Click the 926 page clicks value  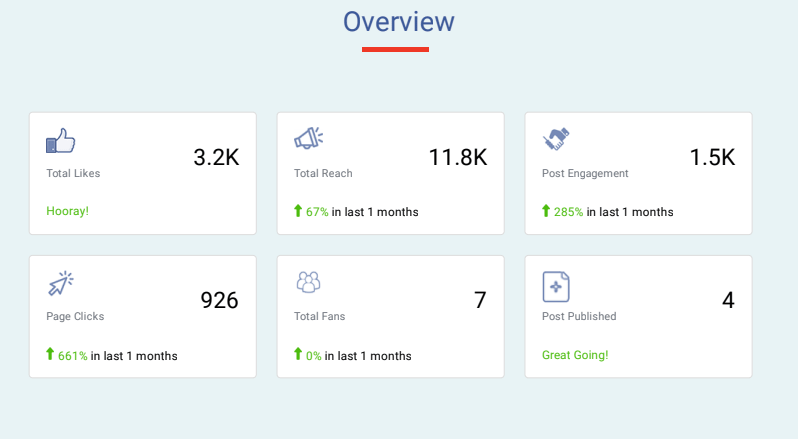[219, 300]
